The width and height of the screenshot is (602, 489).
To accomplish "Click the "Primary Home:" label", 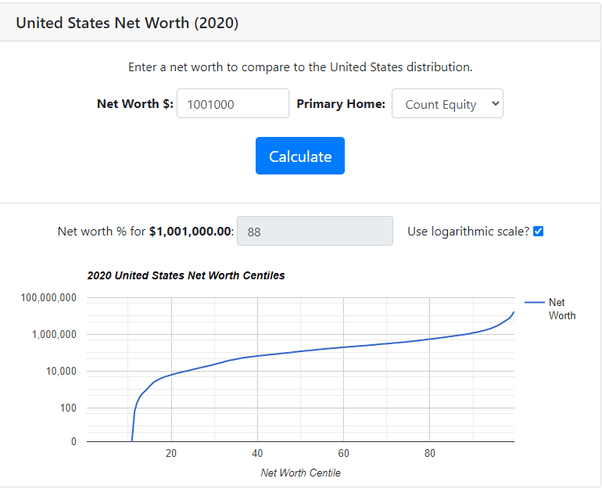I will (x=340, y=104).
